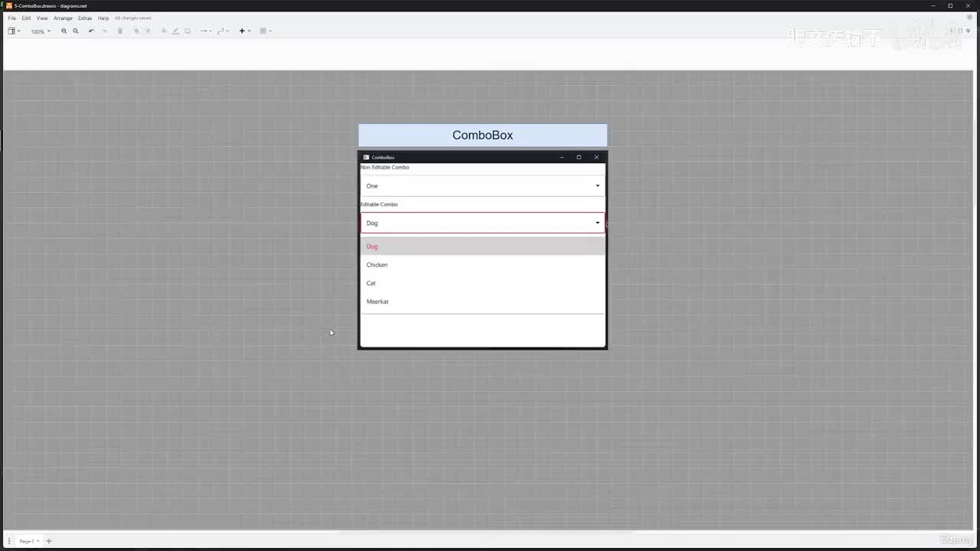Zoom out using the magnifier minus icon
Viewport: 980px width, 551px height.
point(76,31)
